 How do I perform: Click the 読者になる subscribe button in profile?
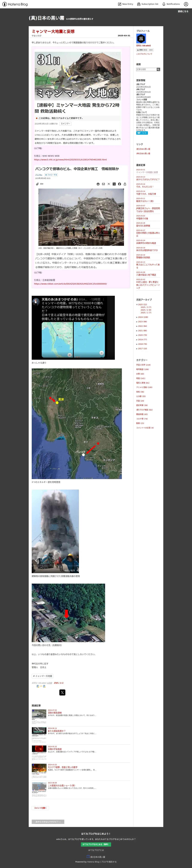[142, 50]
